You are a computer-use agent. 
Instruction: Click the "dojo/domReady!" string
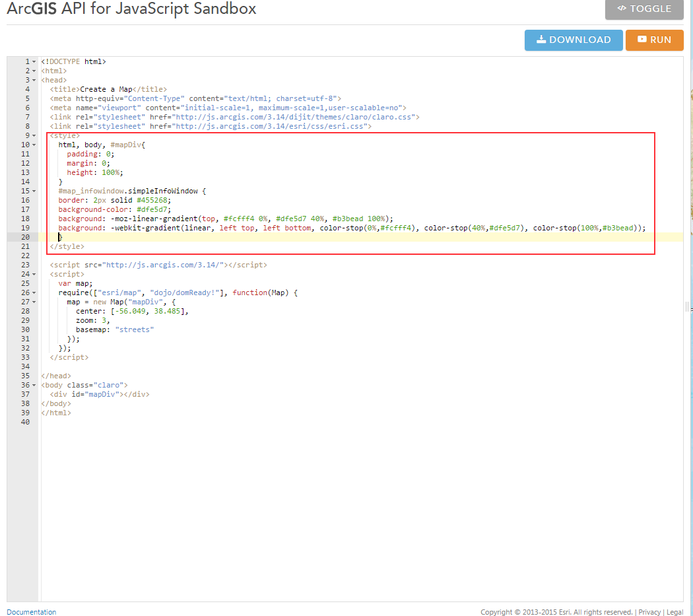click(185, 292)
